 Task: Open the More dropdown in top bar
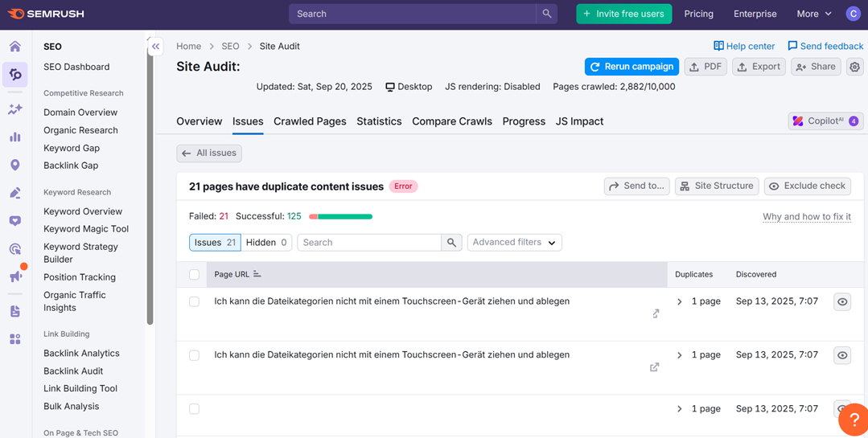814,14
